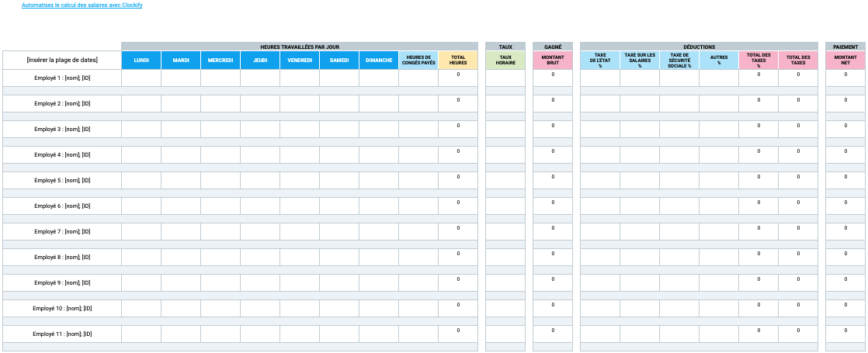Select Employé 5's Montant brut value
Image resolution: width=868 pixels, height=353 pixels.
tap(553, 180)
